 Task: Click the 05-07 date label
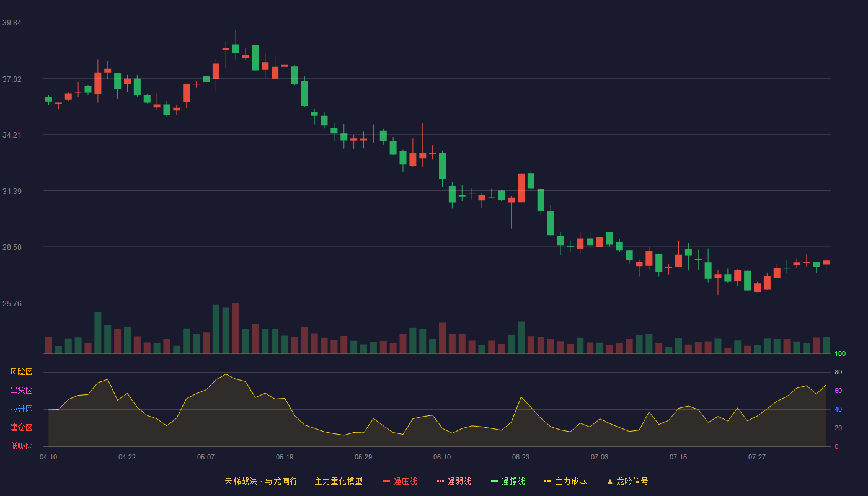pos(206,457)
